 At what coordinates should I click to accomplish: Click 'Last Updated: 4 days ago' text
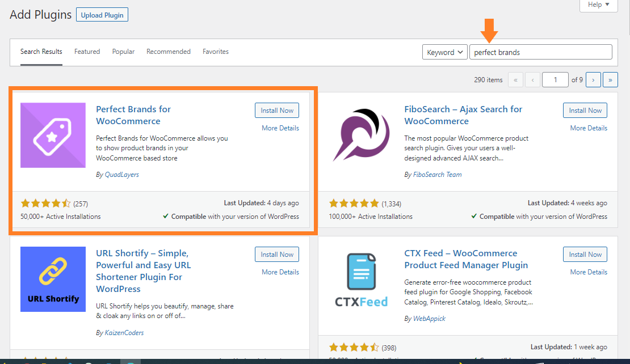pyautogui.click(x=261, y=203)
